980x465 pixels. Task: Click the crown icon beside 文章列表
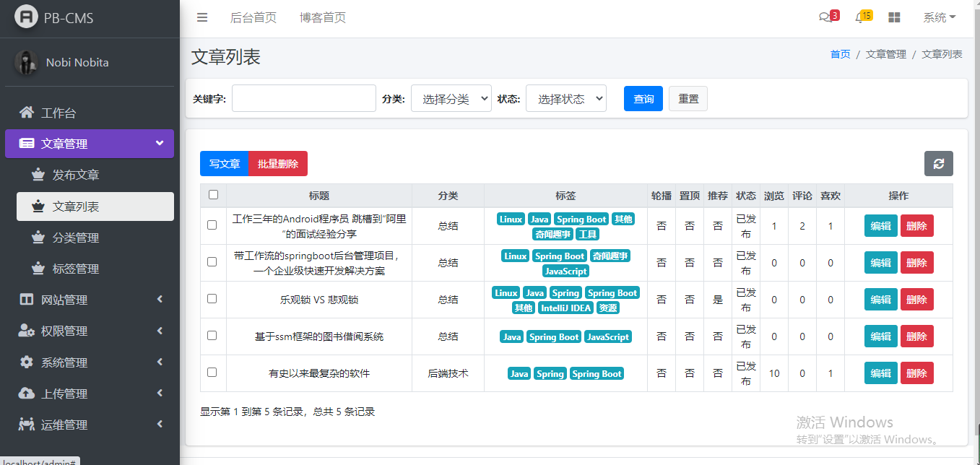coord(38,207)
